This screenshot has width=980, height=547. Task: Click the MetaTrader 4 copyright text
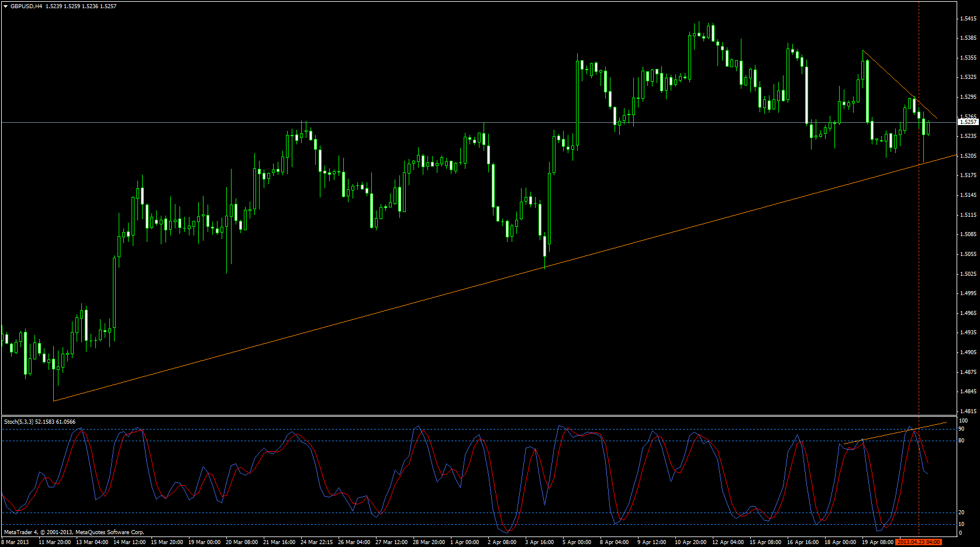point(74,532)
